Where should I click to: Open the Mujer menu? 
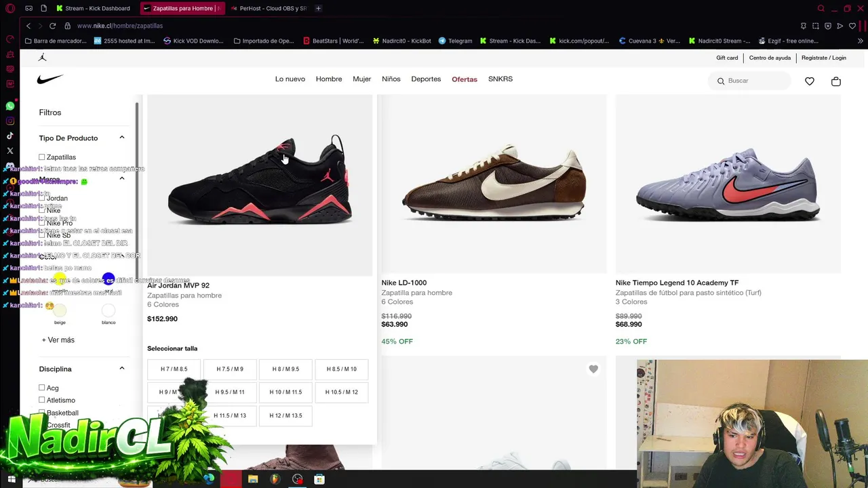(x=361, y=79)
